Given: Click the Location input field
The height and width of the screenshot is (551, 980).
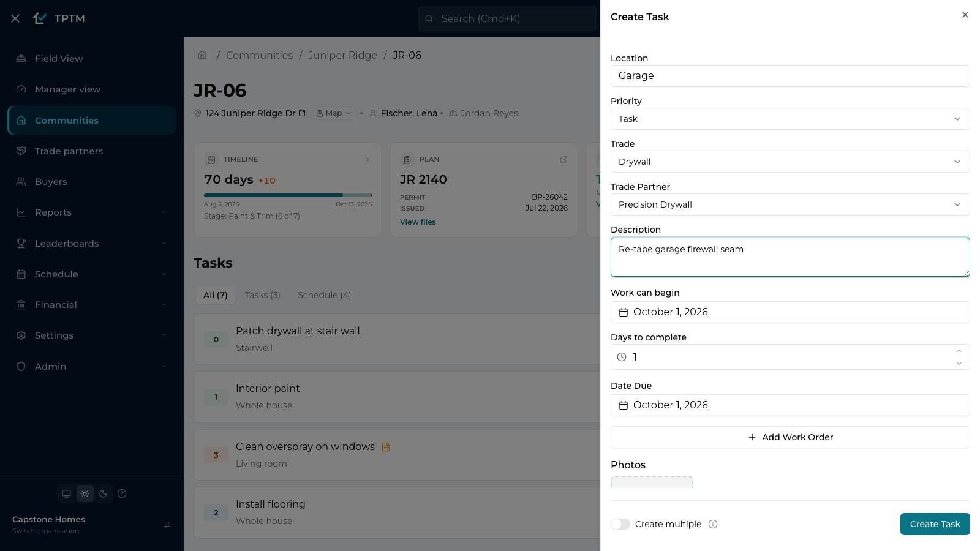Looking at the screenshot, I should coord(790,76).
